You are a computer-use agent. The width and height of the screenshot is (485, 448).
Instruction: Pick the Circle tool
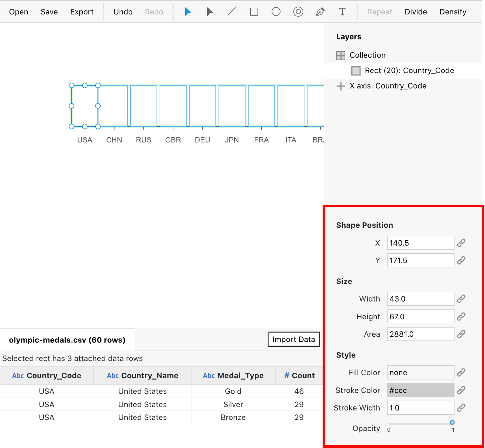(276, 12)
